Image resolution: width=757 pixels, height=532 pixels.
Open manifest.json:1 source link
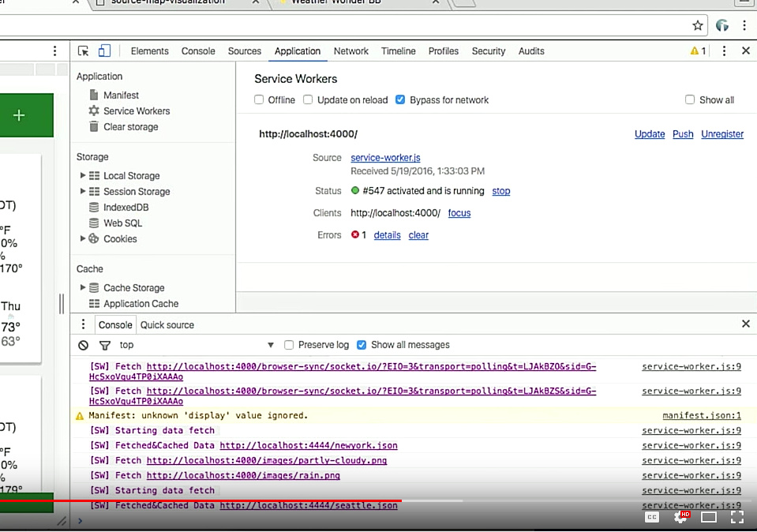(x=702, y=415)
